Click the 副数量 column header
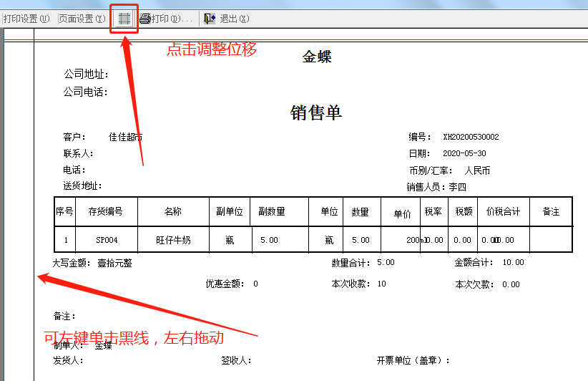The image size is (588, 381). click(x=272, y=212)
